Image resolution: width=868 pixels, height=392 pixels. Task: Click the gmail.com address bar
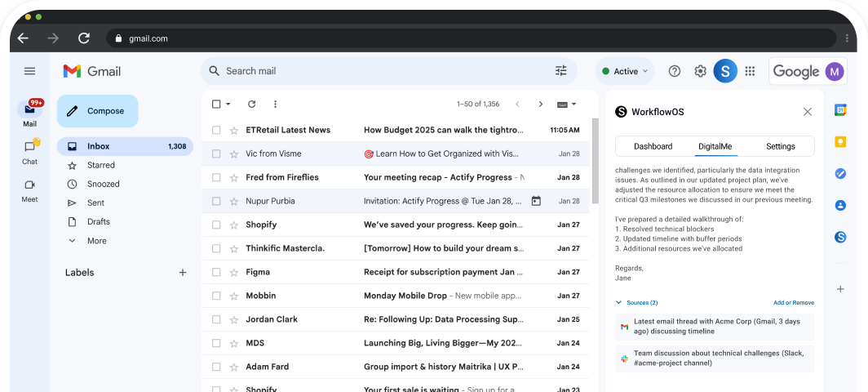click(471, 38)
